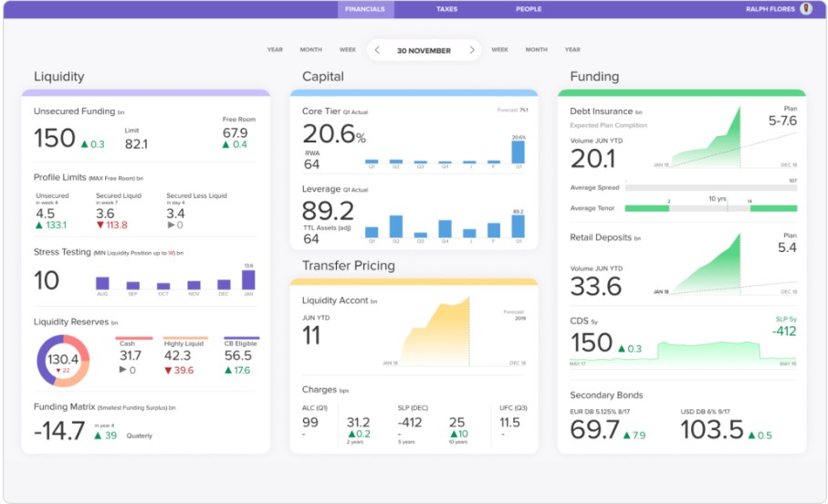This screenshot has width=828, height=504.
Task: Click the 30 November date label
Action: 424,51
